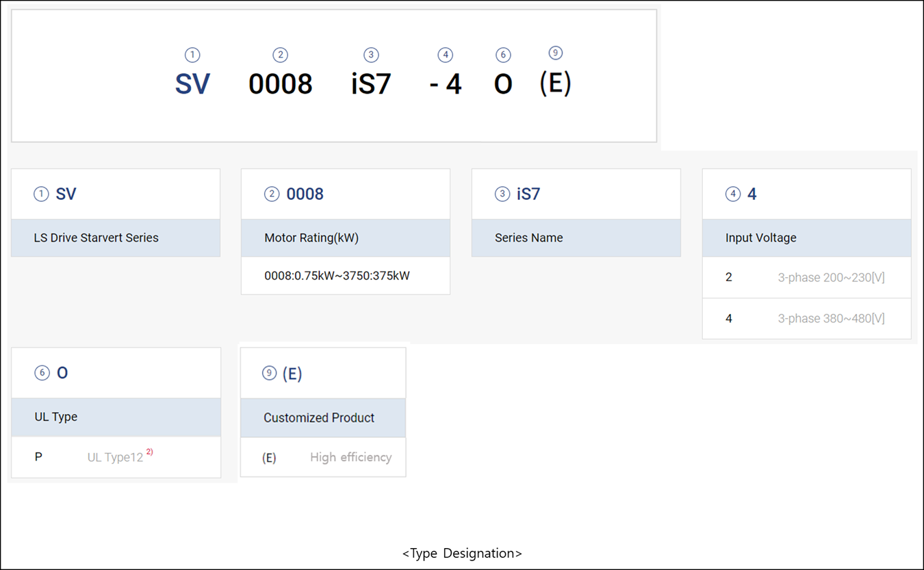Viewport: 924px width, 570px height.
Task: Click the circled 9 icon above (E)
Action: coord(556,53)
